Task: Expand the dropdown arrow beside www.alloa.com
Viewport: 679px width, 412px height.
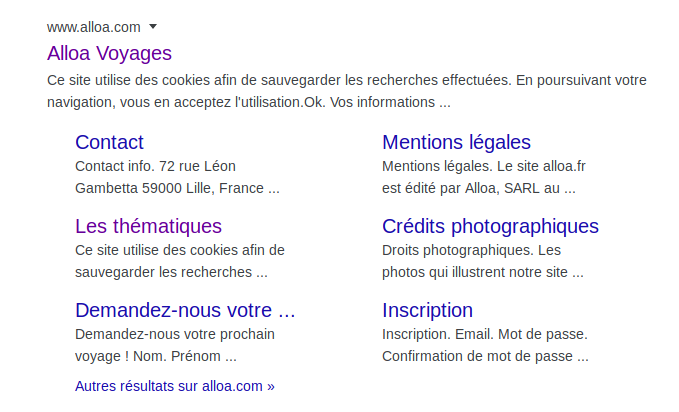Action: point(153,27)
